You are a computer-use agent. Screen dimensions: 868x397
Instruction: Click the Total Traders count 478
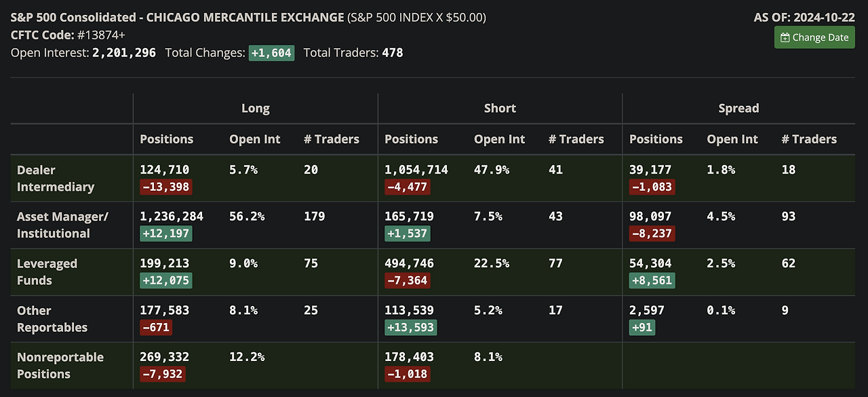393,52
